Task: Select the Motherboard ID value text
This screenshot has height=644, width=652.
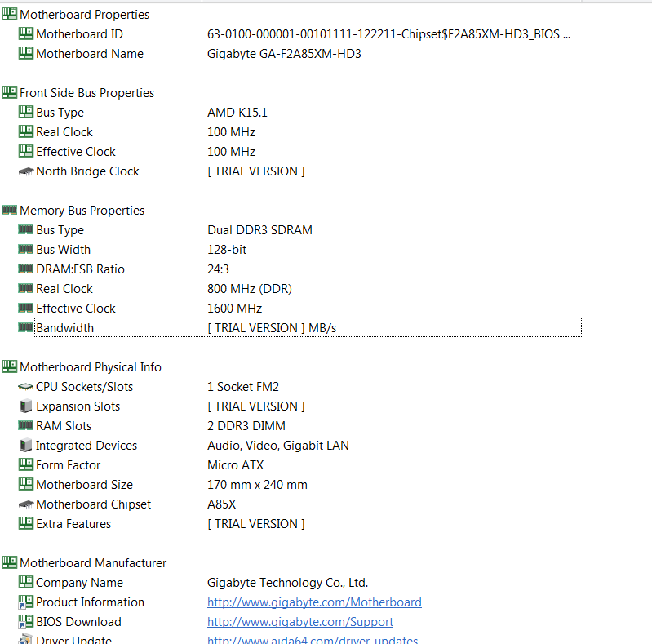Action: pos(388,34)
